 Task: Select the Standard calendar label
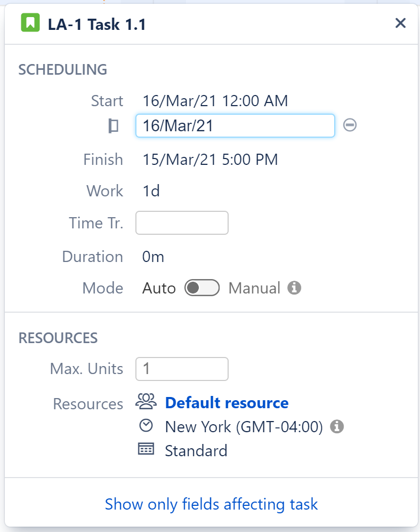point(196,450)
